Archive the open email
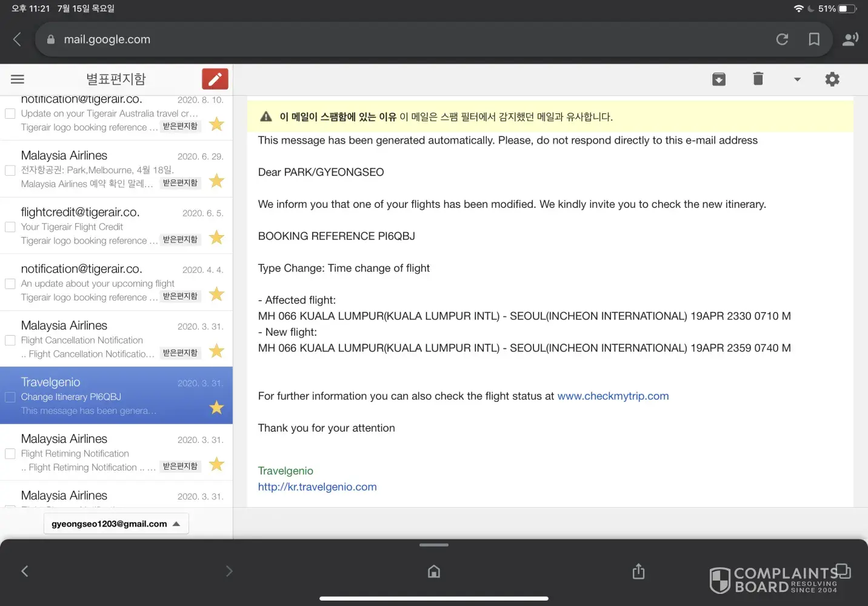The image size is (868, 606). (718, 79)
